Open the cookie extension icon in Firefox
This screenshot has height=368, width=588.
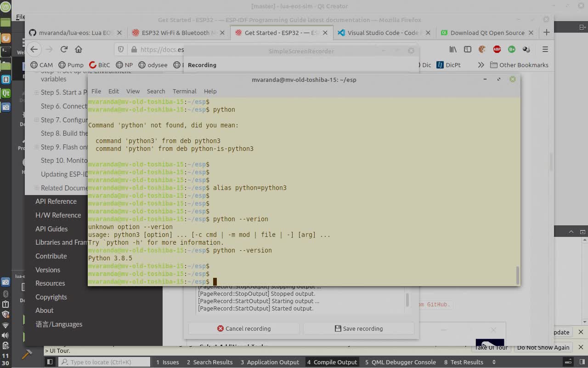(482, 49)
